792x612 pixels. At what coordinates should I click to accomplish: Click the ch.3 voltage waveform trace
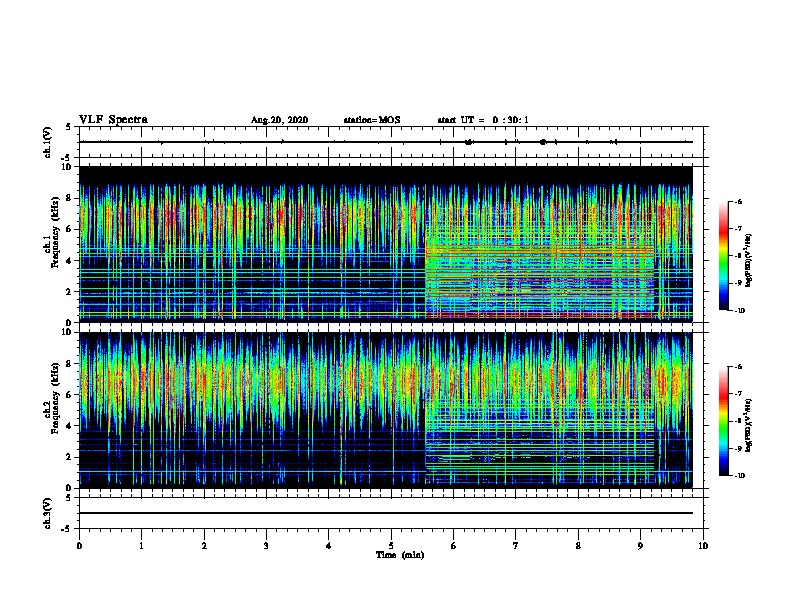385,513
